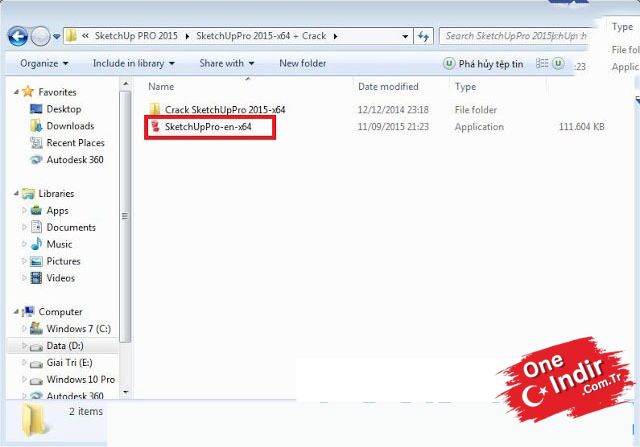Viewport: 640px width, 447px height.
Task: Click the Documents library icon
Action: coord(36,227)
